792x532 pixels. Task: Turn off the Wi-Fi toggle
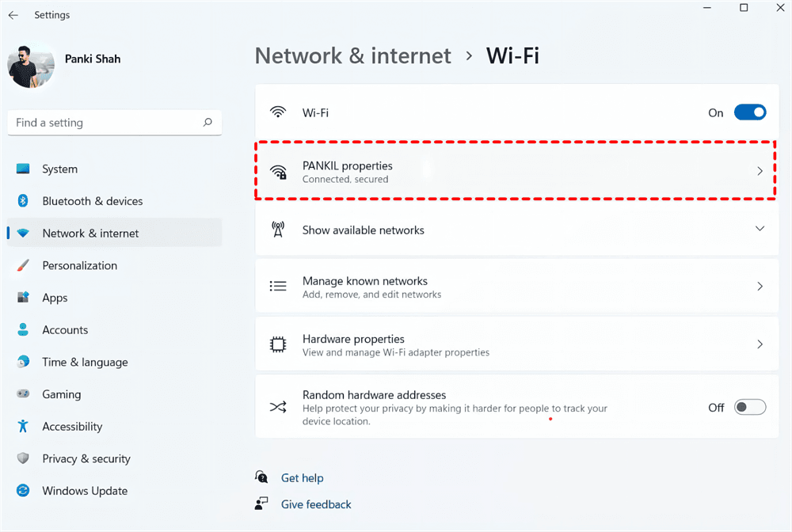click(750, 112)
